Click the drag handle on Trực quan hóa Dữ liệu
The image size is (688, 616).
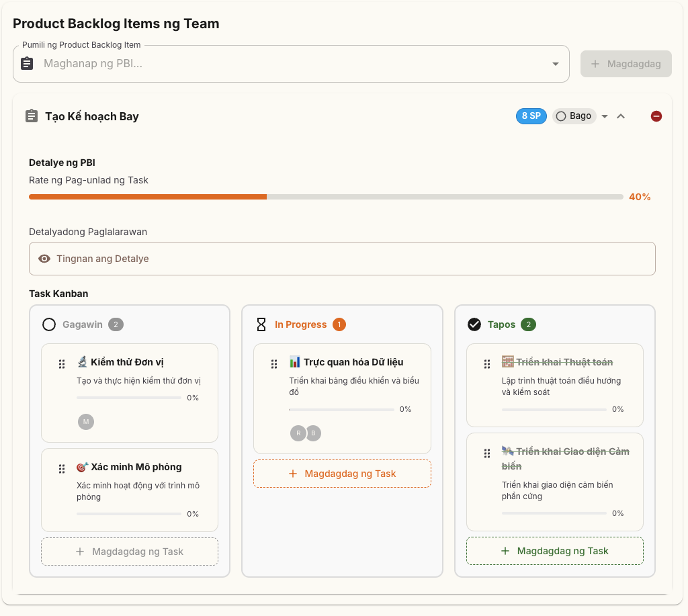click(274, 363)
